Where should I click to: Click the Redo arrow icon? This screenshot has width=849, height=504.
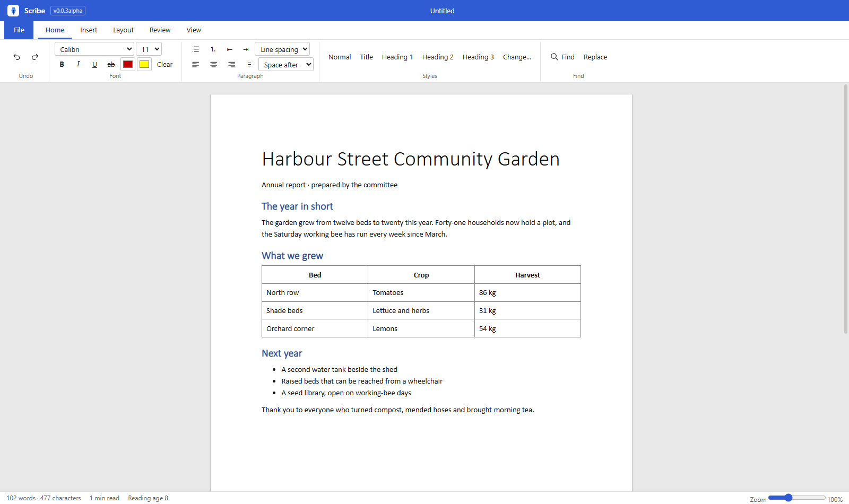(35, 57)
